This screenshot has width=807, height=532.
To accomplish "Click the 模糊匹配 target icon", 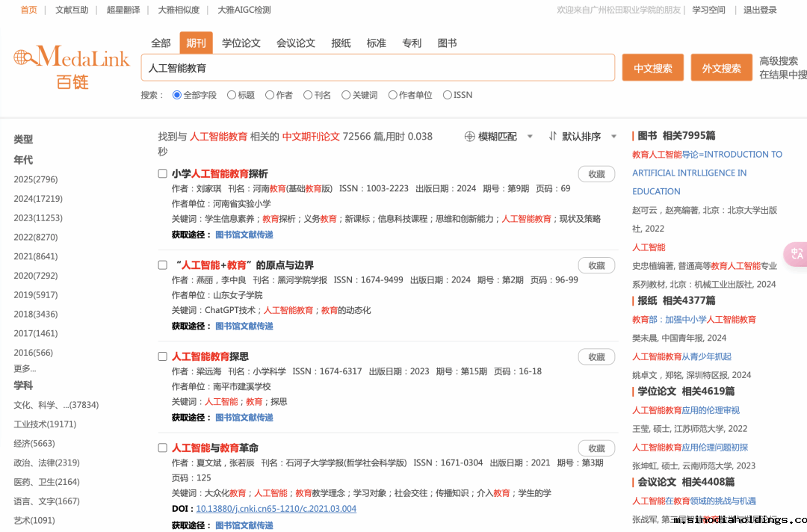I will [470, 137].
